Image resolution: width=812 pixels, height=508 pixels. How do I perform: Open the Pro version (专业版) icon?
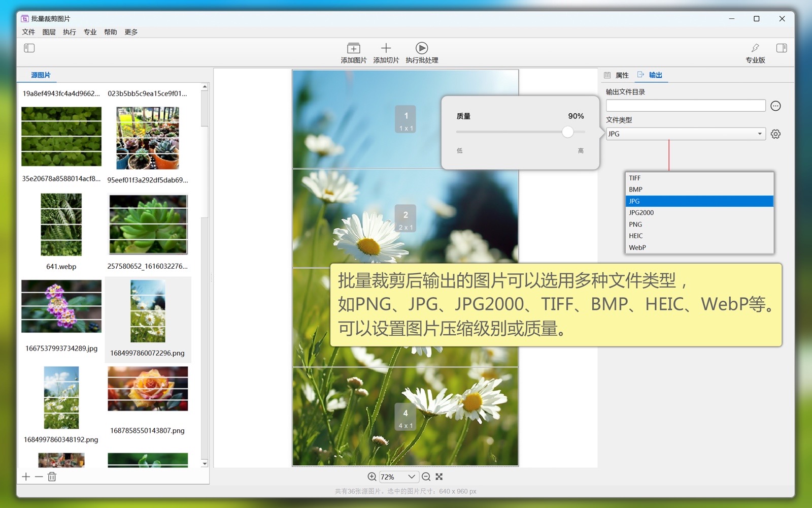pos(755,48)
